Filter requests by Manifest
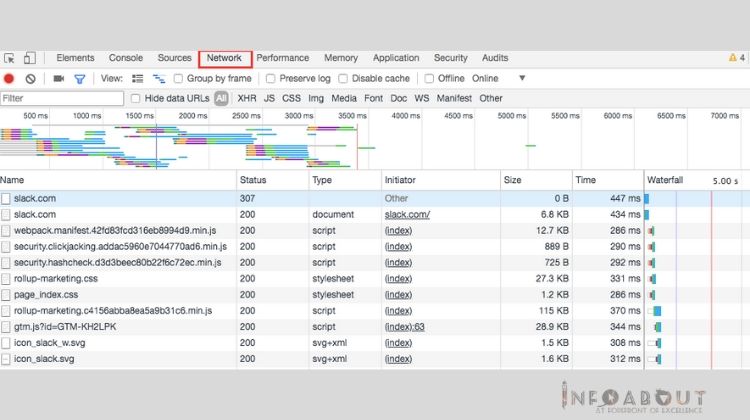This screenshot has width=750, height=420. click(454, 99)
